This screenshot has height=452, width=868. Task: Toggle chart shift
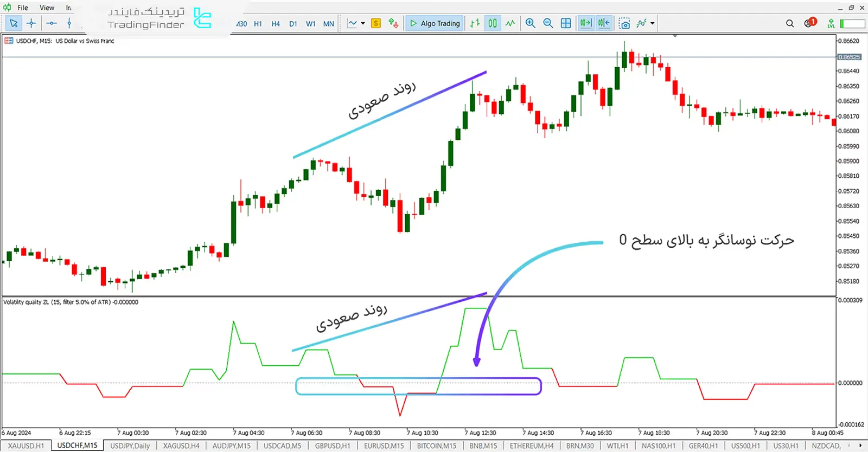(x=604, y=23)
